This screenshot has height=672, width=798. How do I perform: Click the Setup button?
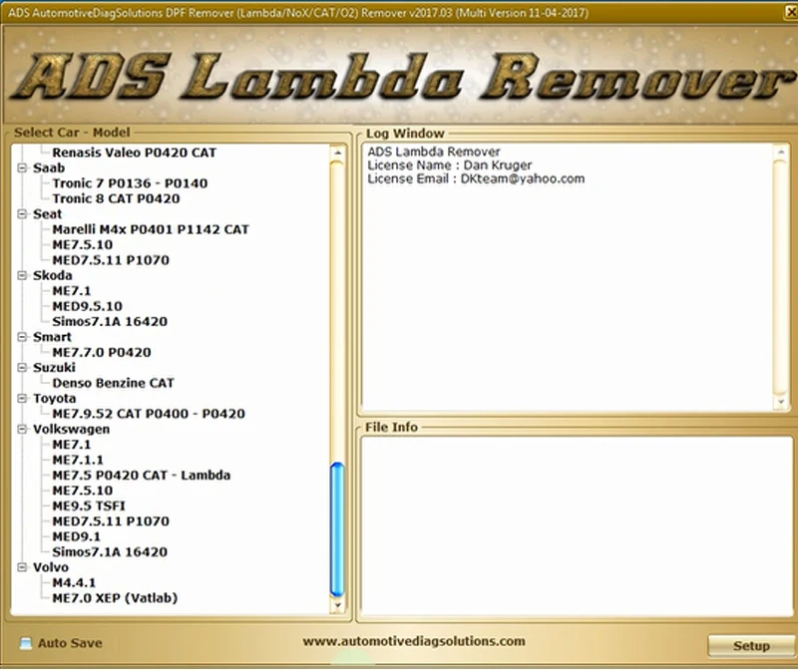click(x=751, y=645)
